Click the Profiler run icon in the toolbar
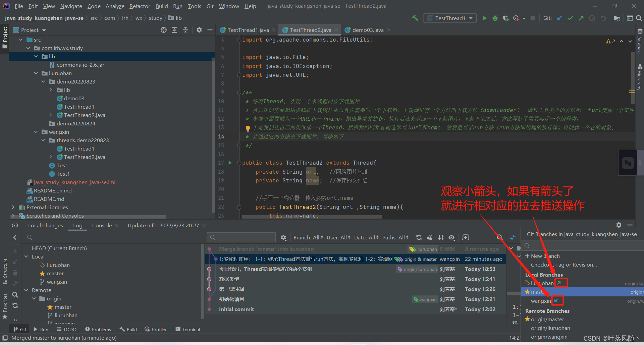 [x=516, y=18]
